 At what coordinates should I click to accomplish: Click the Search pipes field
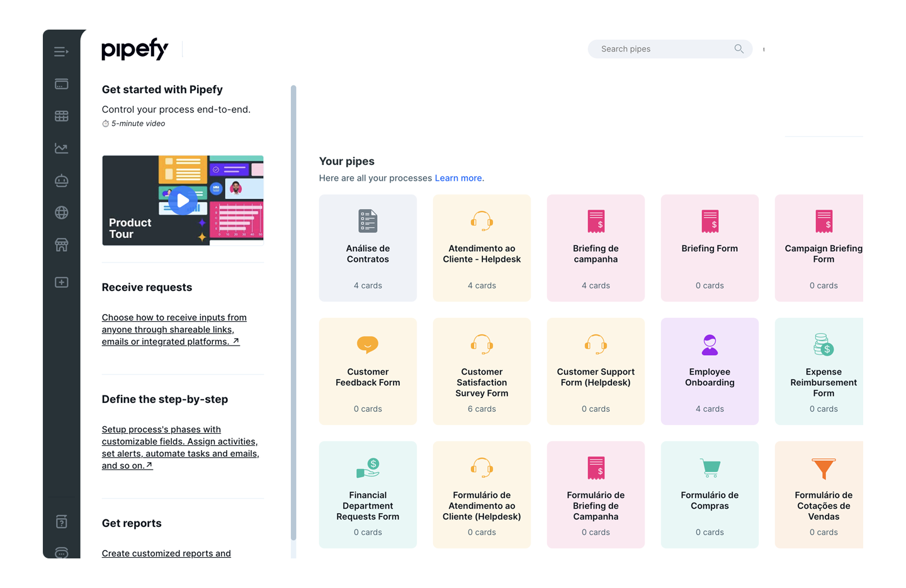coord(670,48)
